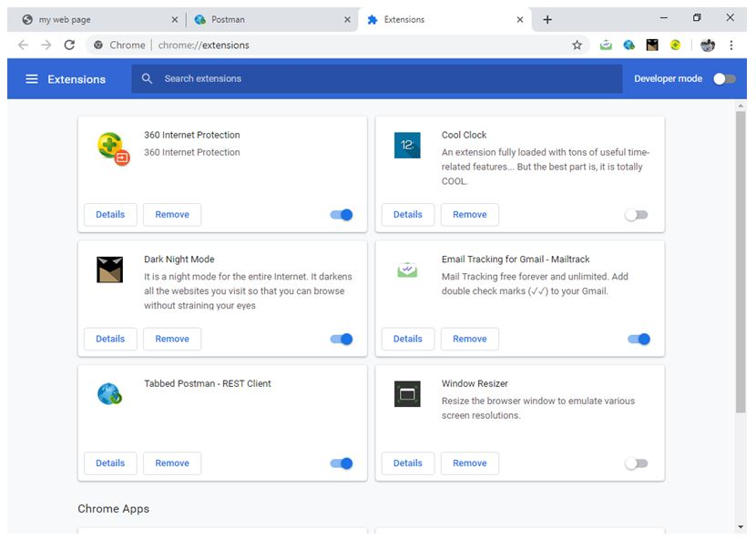Turn off the Dark Night Mode extension

click(342, 339)
